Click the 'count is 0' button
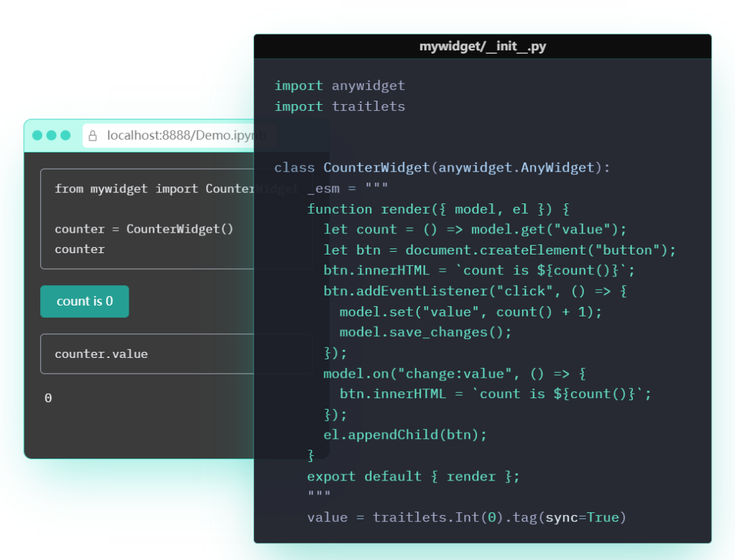 coord(84,301)
